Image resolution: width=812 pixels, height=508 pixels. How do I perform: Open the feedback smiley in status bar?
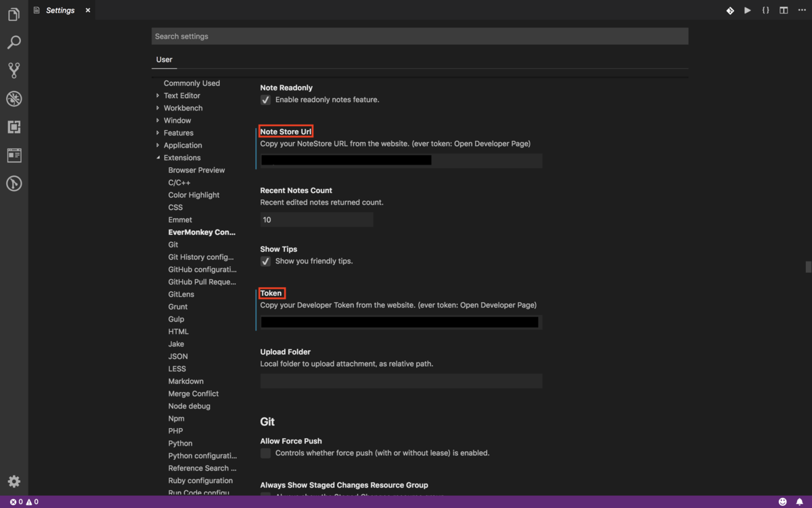[x=782, y=502]
